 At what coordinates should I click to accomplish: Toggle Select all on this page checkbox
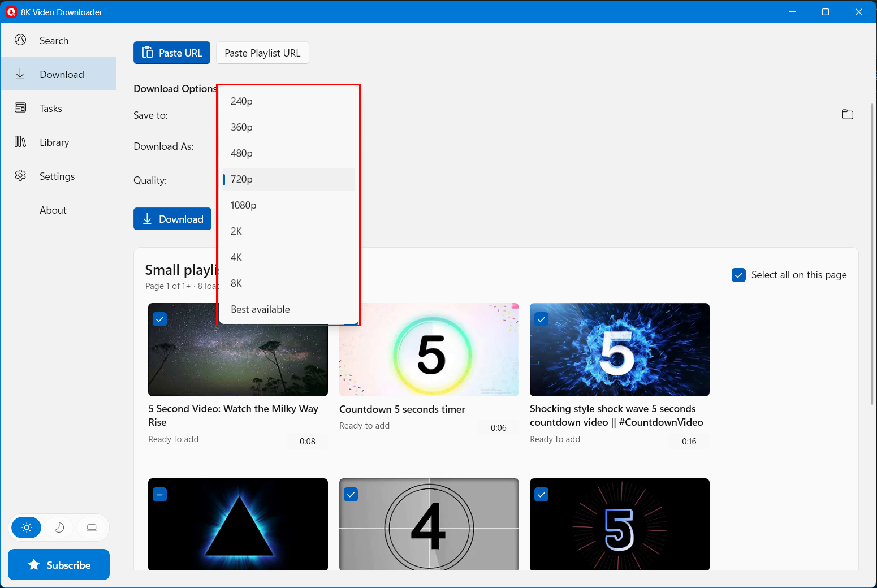pyautogui.click(x=738, y=275)
